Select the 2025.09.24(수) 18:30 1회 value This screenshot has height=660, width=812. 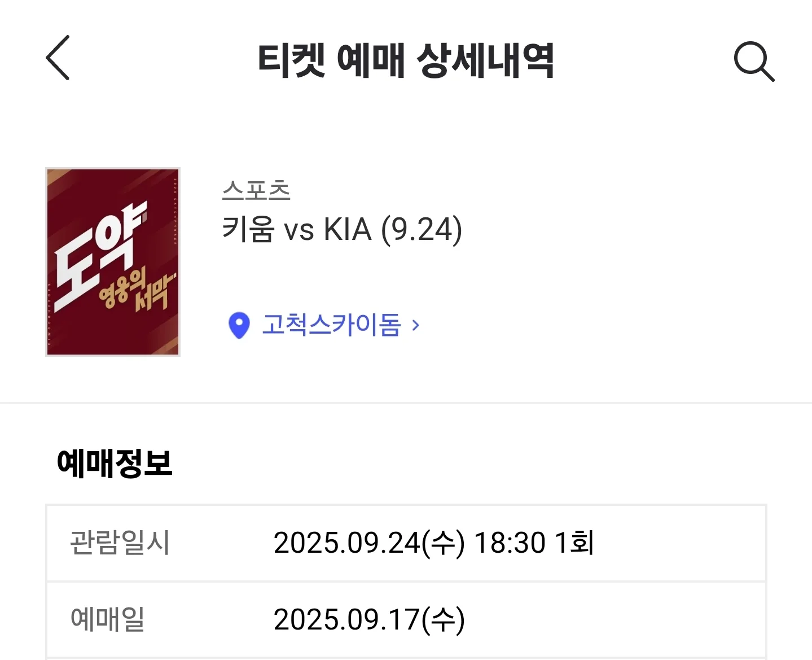point(433,543)
